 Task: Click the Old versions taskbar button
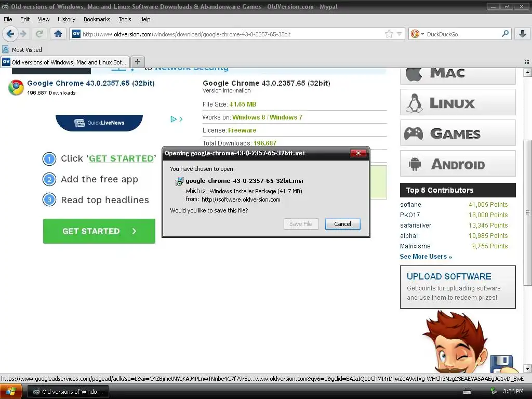(68, 392)
